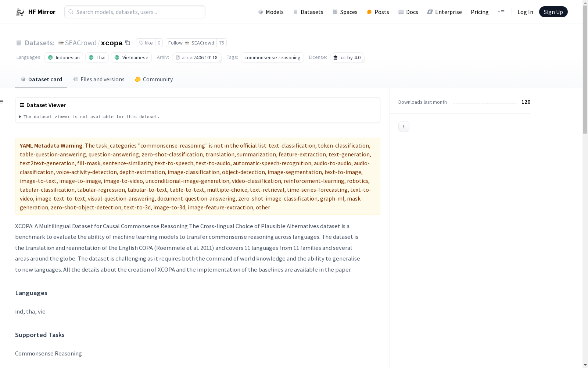The height and width of the screenshot is (368, 588).
Task: Click the Models cube icon in navbar
Action: (x=261, y=12)
